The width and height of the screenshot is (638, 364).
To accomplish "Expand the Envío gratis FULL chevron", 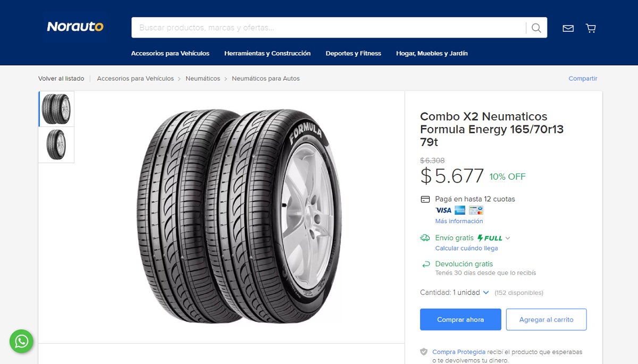I will [508, 238].
